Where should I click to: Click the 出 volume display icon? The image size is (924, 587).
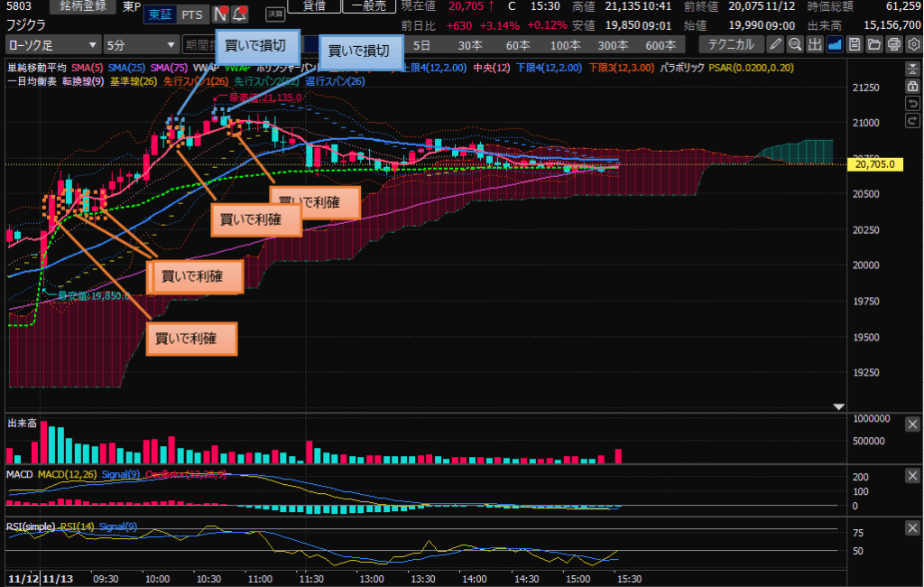(x=815, y=44)
